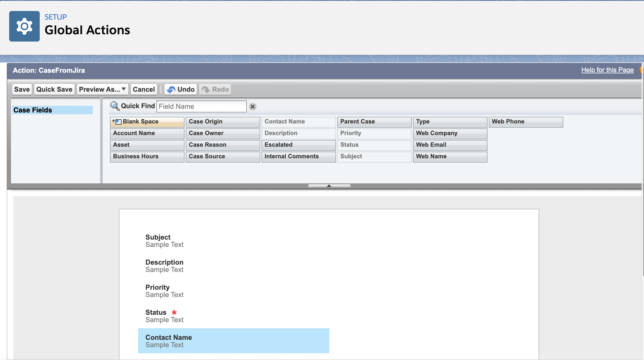Open the Help for this Page link
Screen dimensions: 644x360
click(x=607, y=70)
